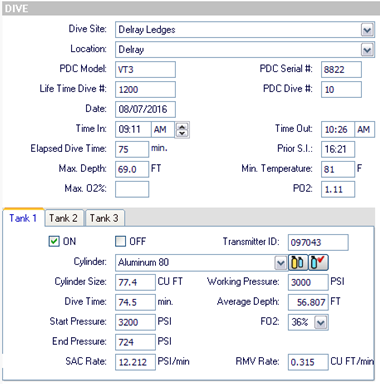Expand the Dive Site dropdown arrow

(367, 30)
